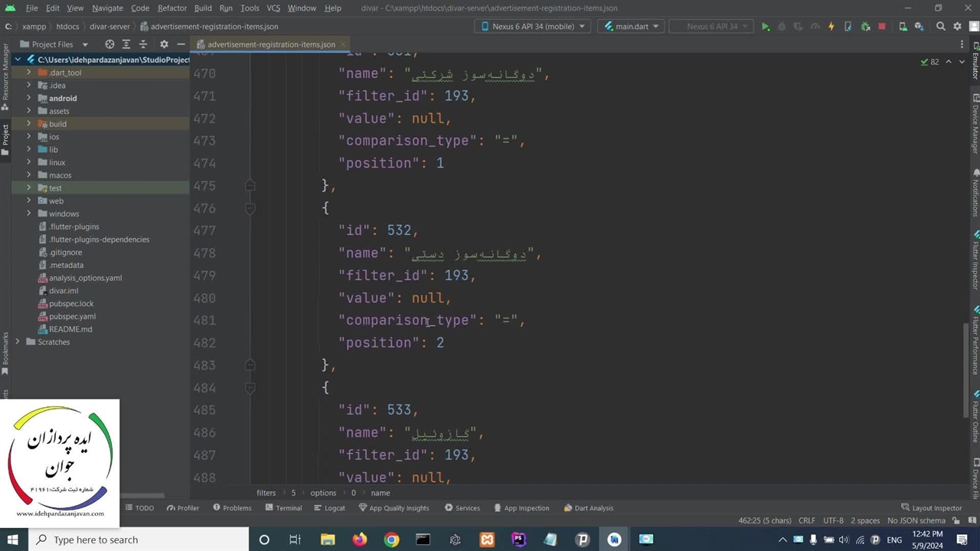Image resolution: width=980 pixels, height=551 pixels.
Task: Select the advertisement-registration-items.json editor tab
Action: pyautogui.click(x=270, y=44)
